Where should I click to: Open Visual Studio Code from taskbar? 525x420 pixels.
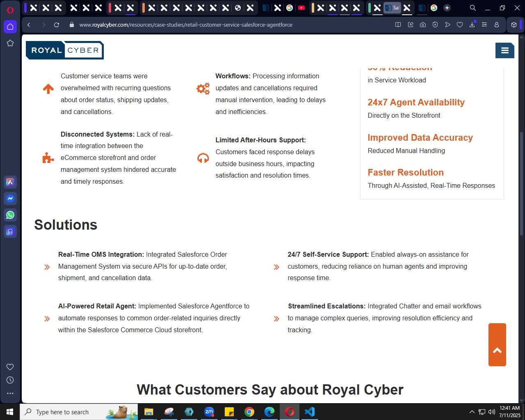point(310,412)
